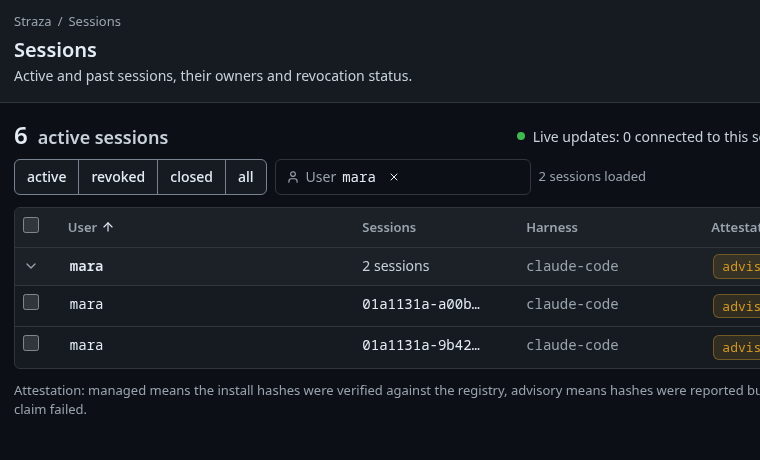Click the sort arrow beside User header
The image size is (760, 460).
pyautogui.click(x=108, y=227)
